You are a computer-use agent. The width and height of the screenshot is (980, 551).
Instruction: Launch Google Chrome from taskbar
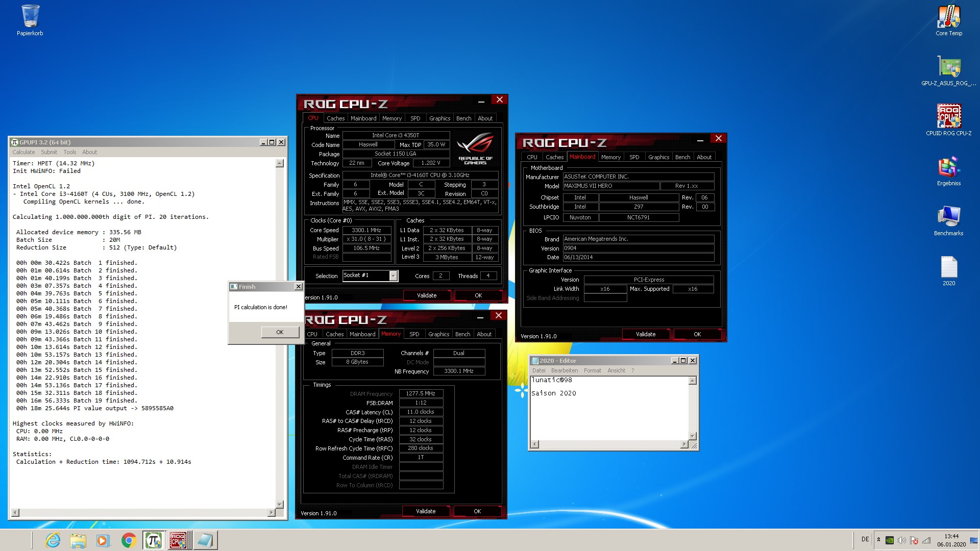(129, 540)
